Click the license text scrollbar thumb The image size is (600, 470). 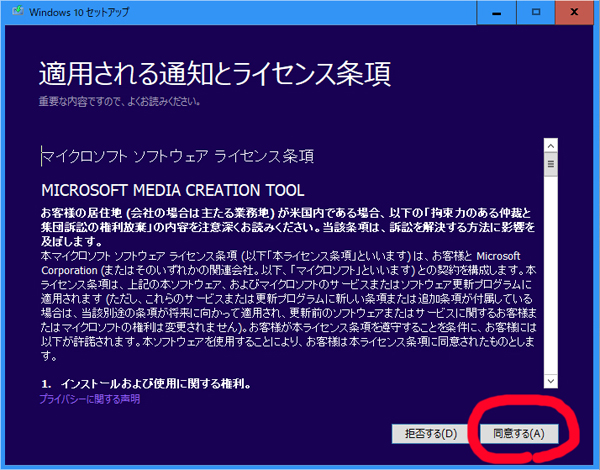551,165
